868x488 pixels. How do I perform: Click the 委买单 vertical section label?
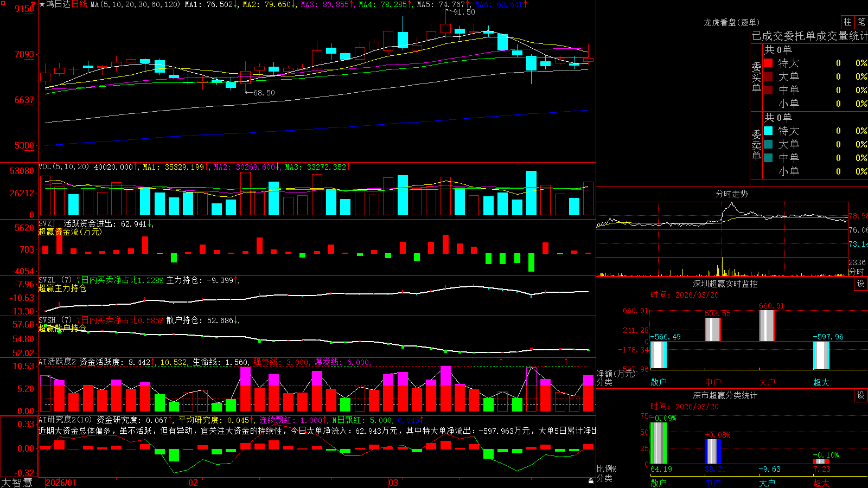(x=756, y=77)
